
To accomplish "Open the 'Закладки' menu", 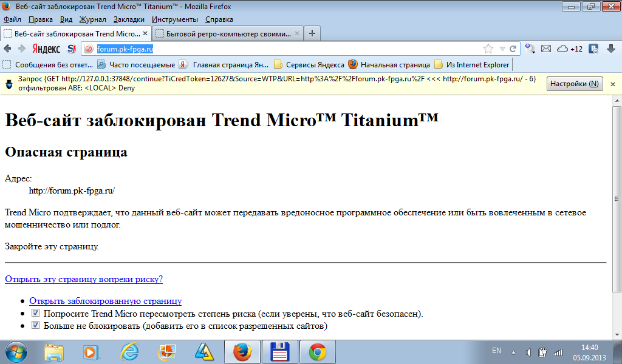I will pyautogui.click(x=129, y=19).
